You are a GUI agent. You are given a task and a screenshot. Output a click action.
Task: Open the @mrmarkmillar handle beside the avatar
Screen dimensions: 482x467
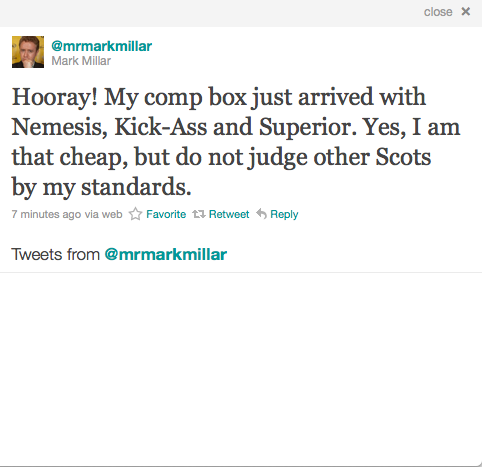(x=101, y=46)
